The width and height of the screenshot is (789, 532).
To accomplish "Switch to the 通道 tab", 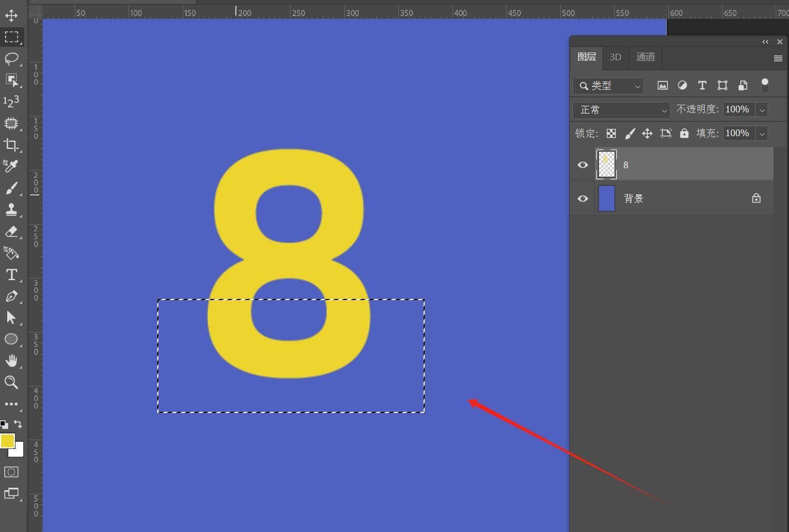I will pyautogui.click(x=645, y=57).
